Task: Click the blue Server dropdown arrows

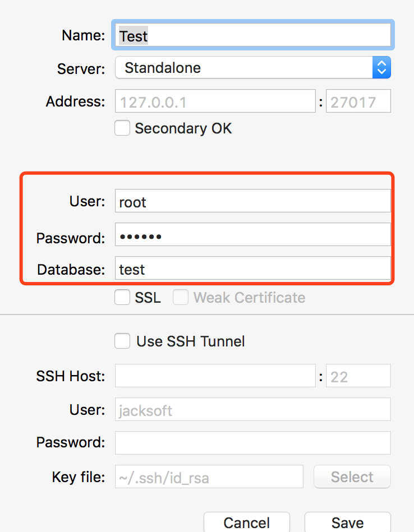Action: (x=381, y=67)
